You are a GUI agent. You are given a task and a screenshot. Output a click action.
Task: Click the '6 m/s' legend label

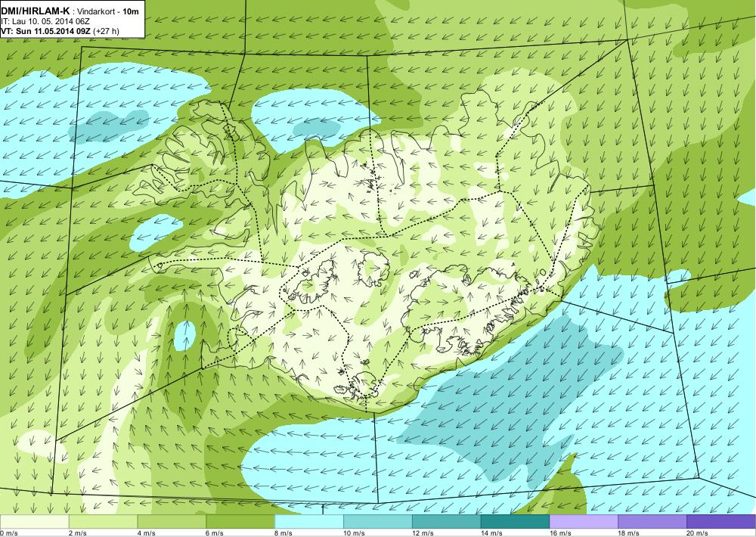[215, 533]
